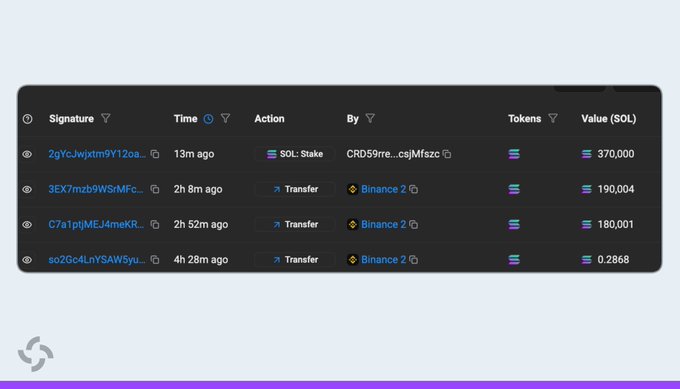Click SOL token icon in 2h 52m row
Viewport: 680px width, 389px height.
click(x=514, y=224)
